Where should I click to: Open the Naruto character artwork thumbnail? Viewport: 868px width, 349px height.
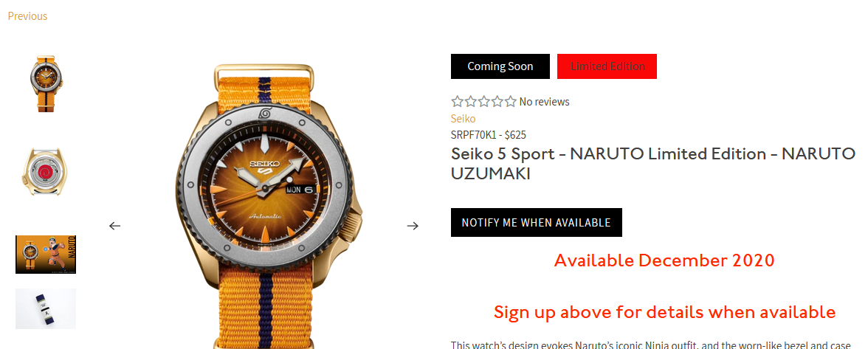[46, 255]
